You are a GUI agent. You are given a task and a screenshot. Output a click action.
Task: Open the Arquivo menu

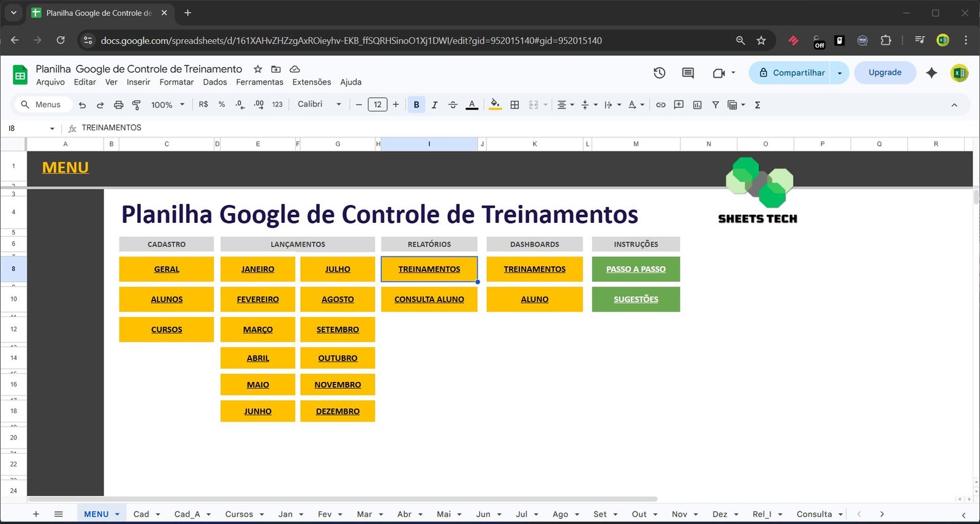(x=50, y=82)
